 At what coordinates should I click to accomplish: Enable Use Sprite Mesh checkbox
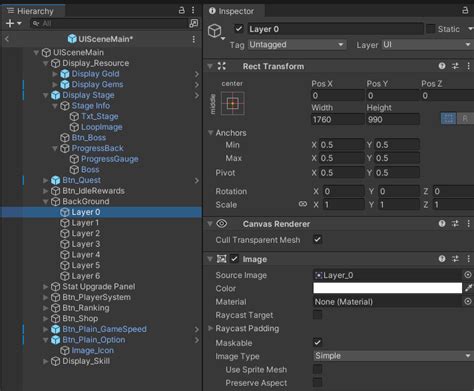(x=318, y=369)
